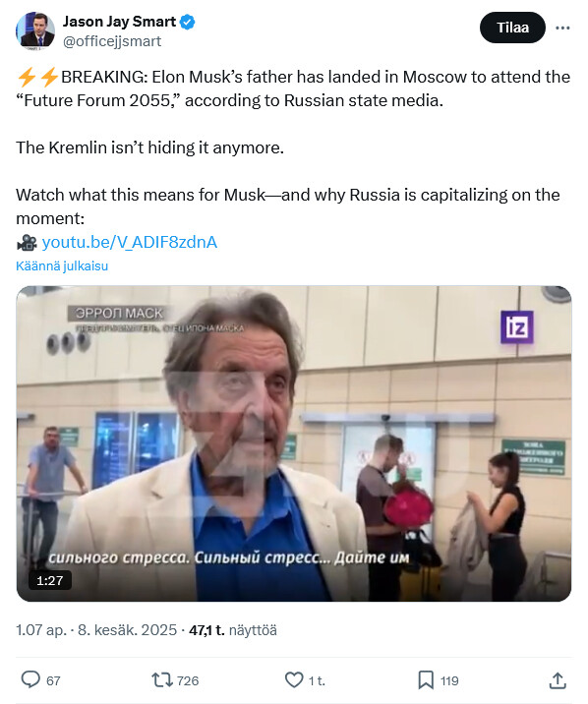Click Käännä julkaisu to translate post
Image resolution: width=588 pixels, height=704 pixels.
pyautogui.click(x=62, y=265)
